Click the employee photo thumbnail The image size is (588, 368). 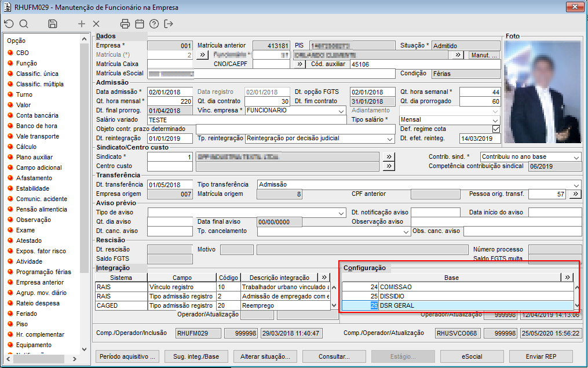coord(542,92)
